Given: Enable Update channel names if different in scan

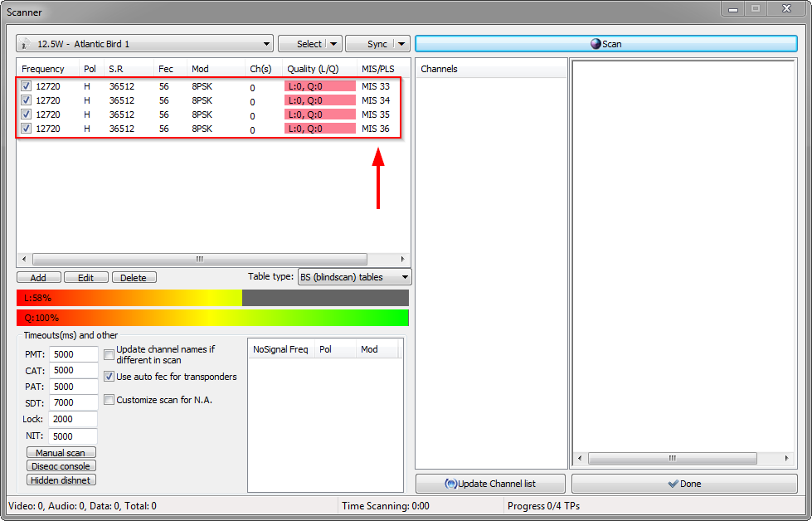Looking at the screenshot, I should tap(109, 354).
